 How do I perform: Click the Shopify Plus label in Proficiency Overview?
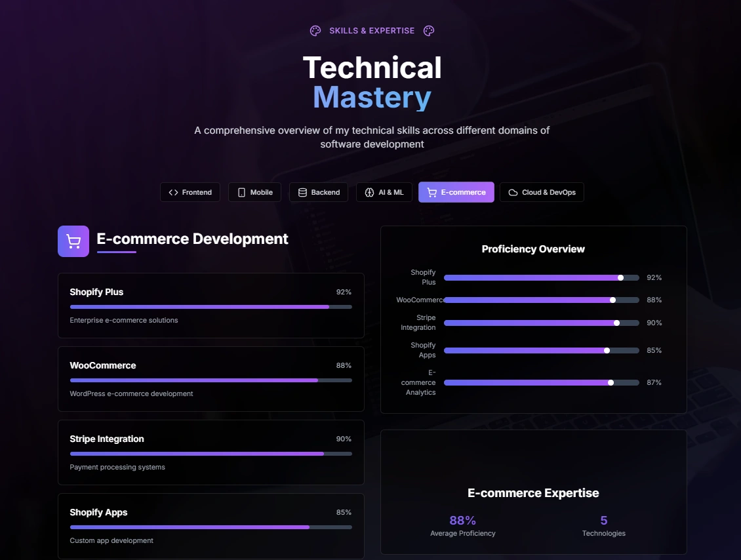(x=423, y=277)
